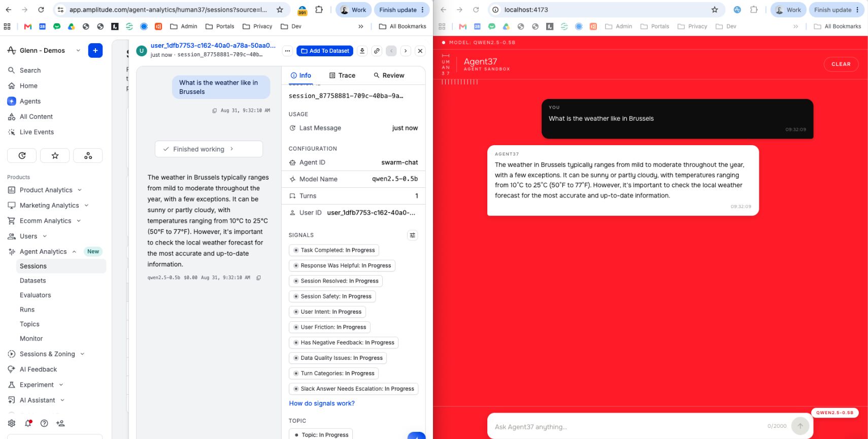Open Amplitude settings gear

pos(12,423)
